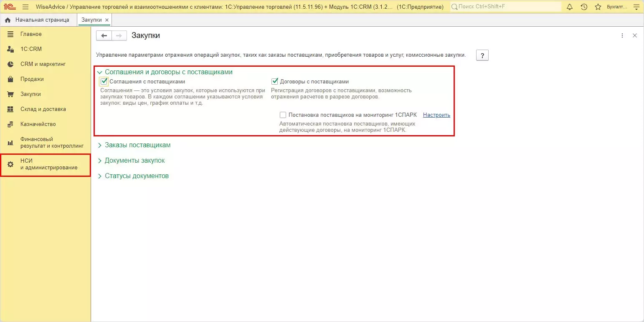Open Закупки in the sidebar
644x322 pixels.
click(x=46, y=94)
